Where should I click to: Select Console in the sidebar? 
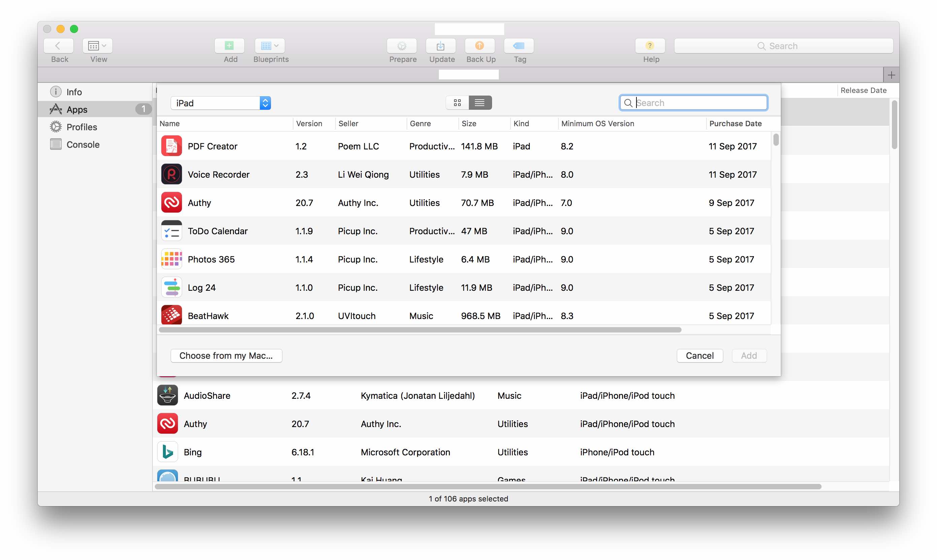click(x=95, y=144)
